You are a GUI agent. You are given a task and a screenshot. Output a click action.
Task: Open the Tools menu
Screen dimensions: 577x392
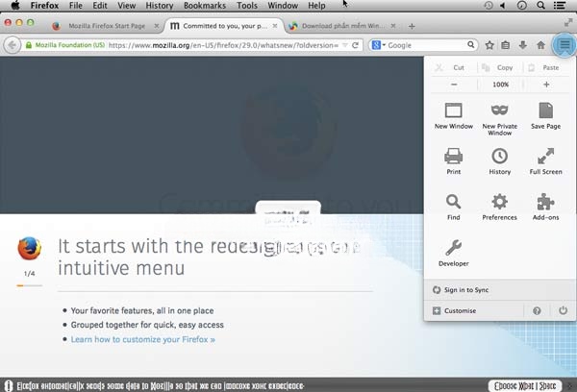(247, 6)
